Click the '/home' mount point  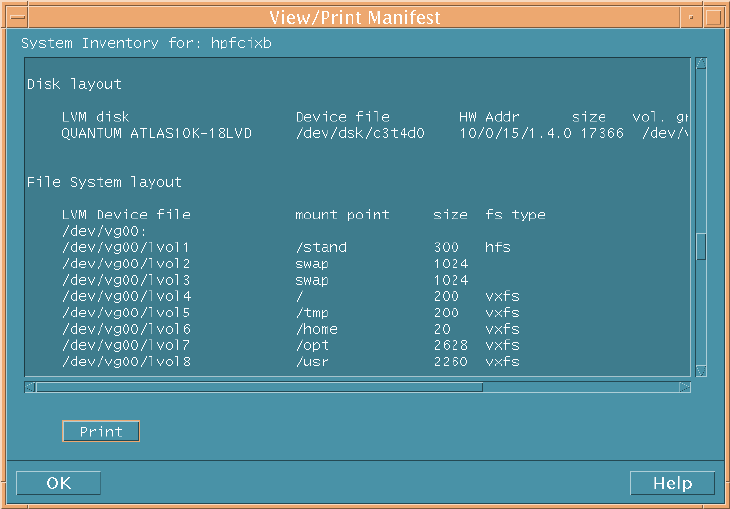click(x=317, y=329)
